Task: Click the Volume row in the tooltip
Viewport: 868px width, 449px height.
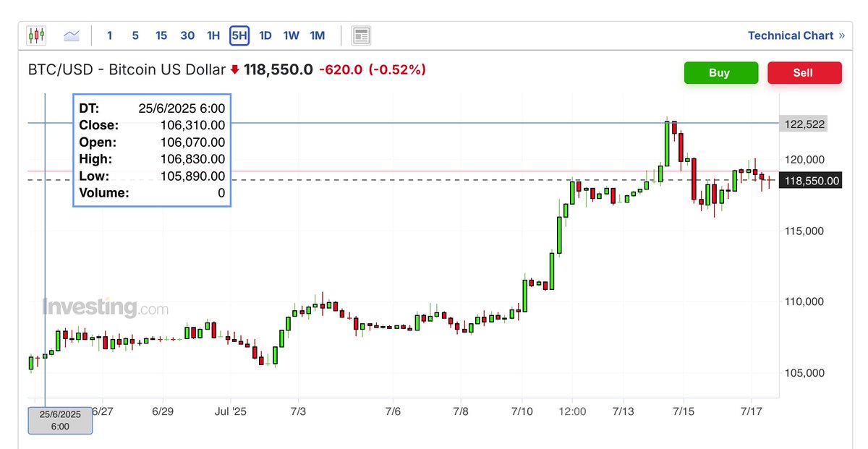Action: pyautogui.click(x=152, y=193)
